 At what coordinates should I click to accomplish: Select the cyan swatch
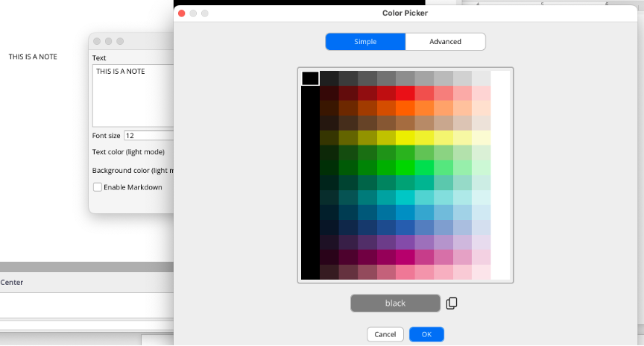(405, 198)
